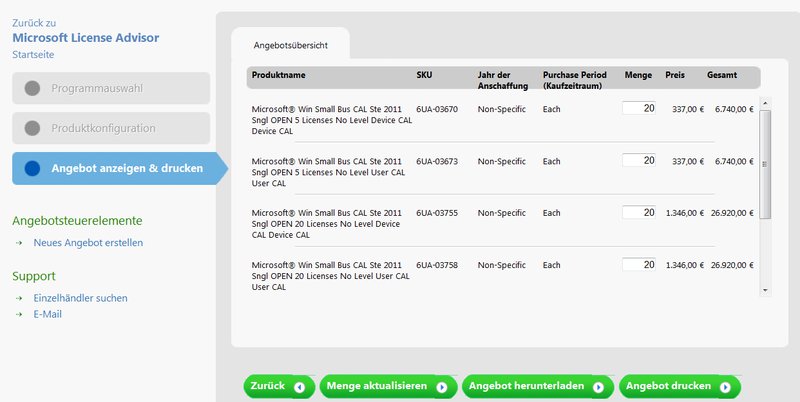Edit quantity field for SKU 6UA-03673
Image resolution: width=800 pixels, height=402 pixels.
click(x=639, y=160)
